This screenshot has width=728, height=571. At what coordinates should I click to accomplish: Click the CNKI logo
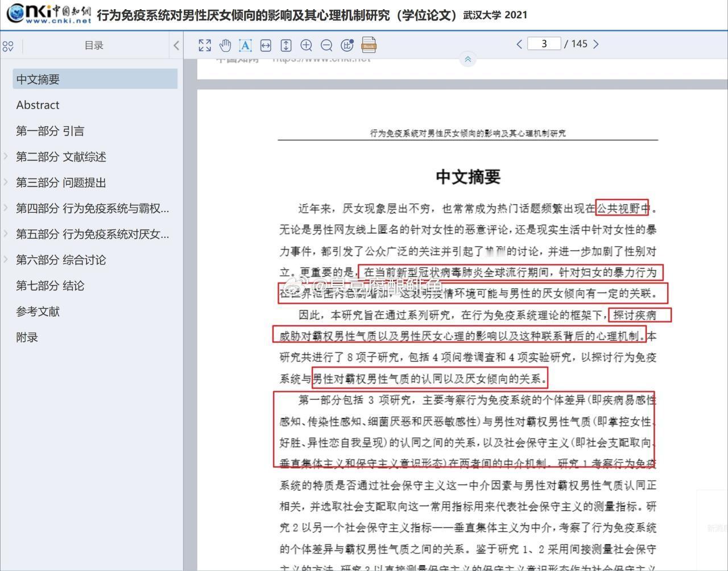[x=48, y=14]
